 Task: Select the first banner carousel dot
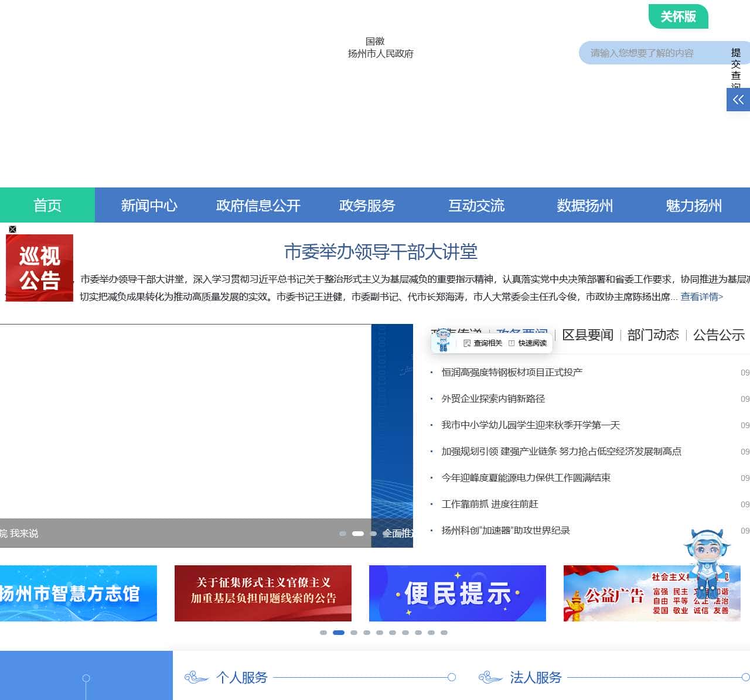click(x=323, y=633)
